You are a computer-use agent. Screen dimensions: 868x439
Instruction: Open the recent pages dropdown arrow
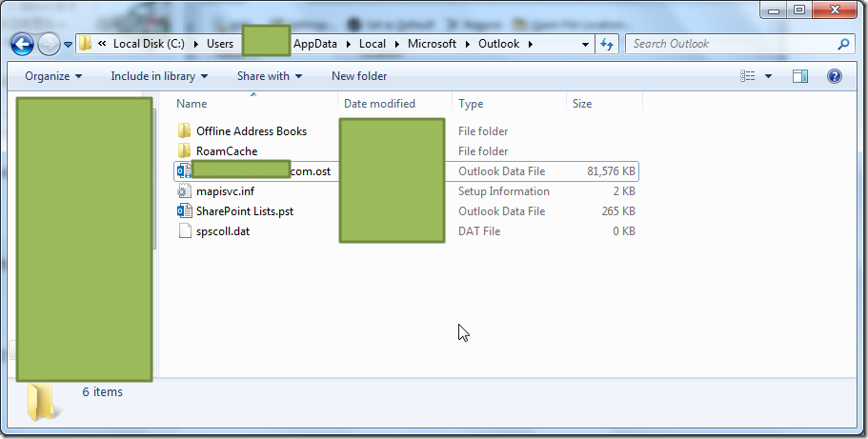pyautogui.click(x=68, y=45)
